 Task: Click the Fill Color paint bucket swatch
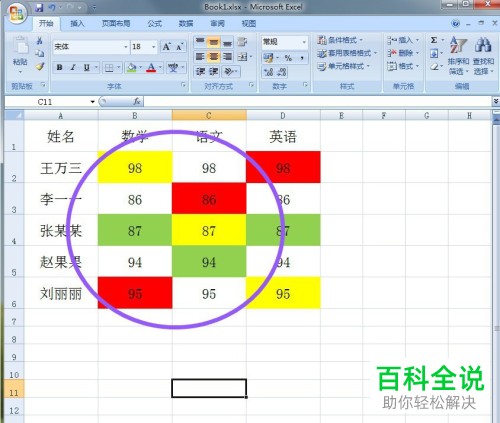pyautogui.click(x=131, y=68)
